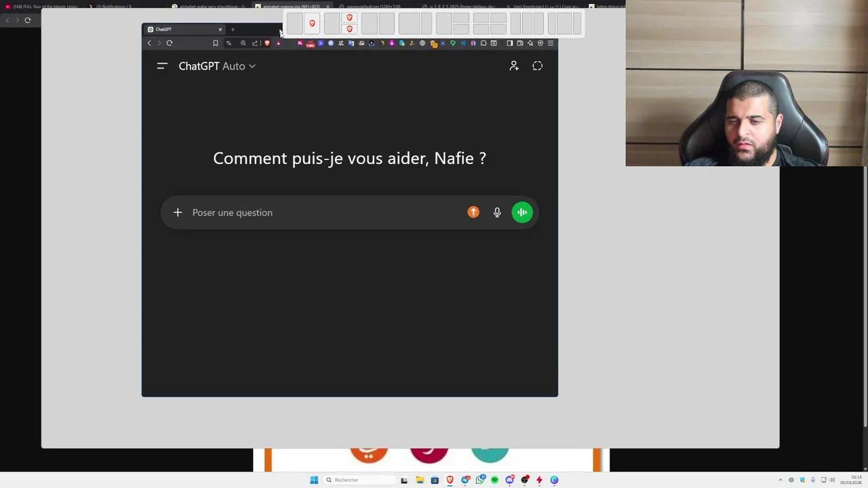Click the add-person icon in the ChatGPT header

pyautogui.click(x=514, y=66)
